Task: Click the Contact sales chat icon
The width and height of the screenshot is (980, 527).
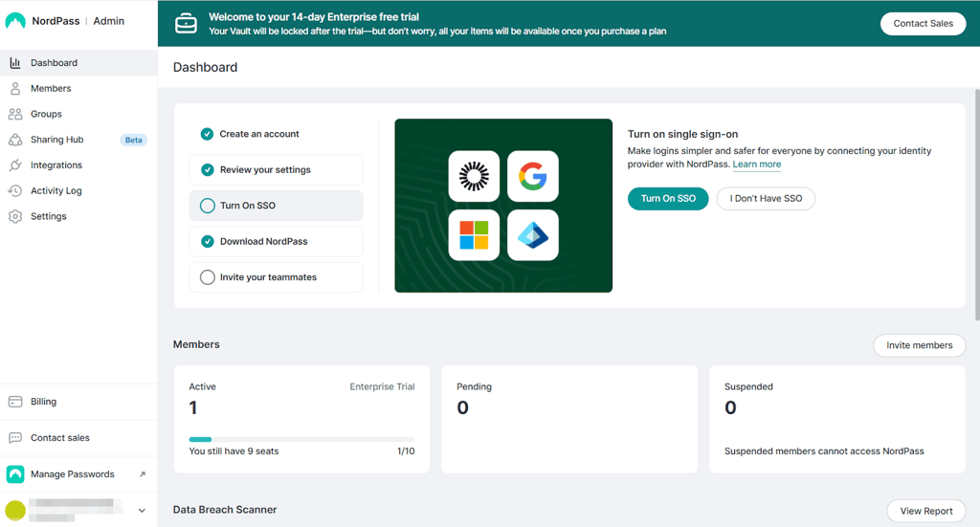Action: point(15,438)
